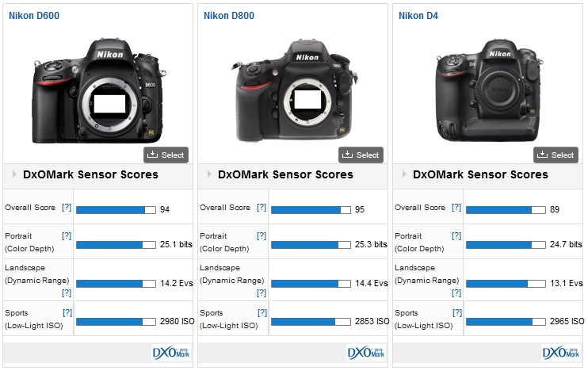Open Portrait help icon on Nikon D800 card
Image resolution: width=588 pixels, height=371 pixels.
click(262, 236)
